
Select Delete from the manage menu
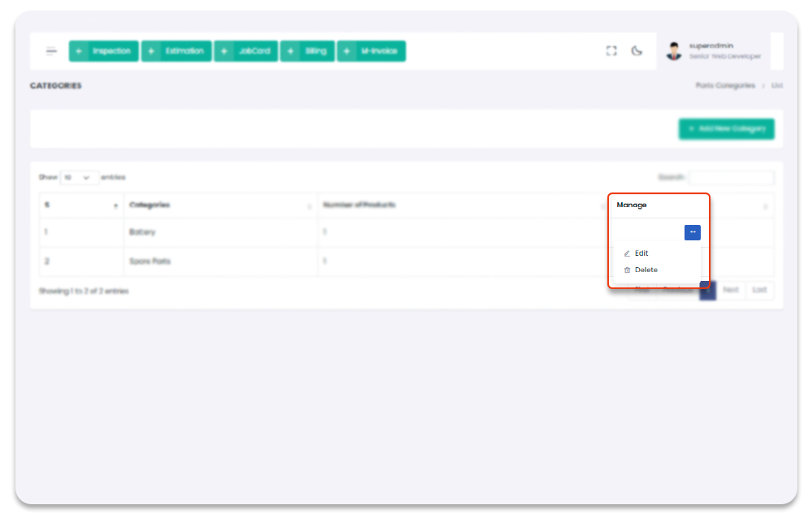pyautogui.click(x=646, y=270)
